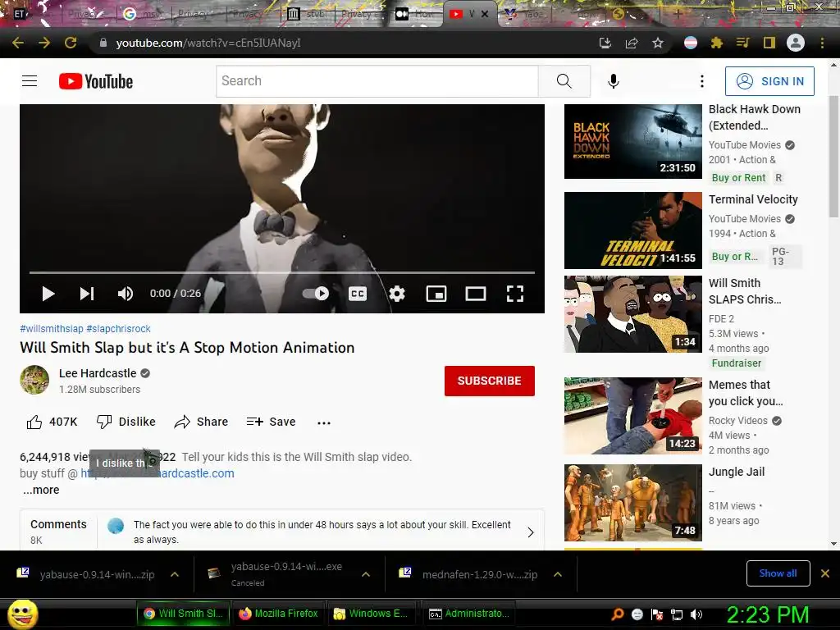This screenshot has height=630, width=840.
Task: Reload the page
Action: click(x=71, y=43)
